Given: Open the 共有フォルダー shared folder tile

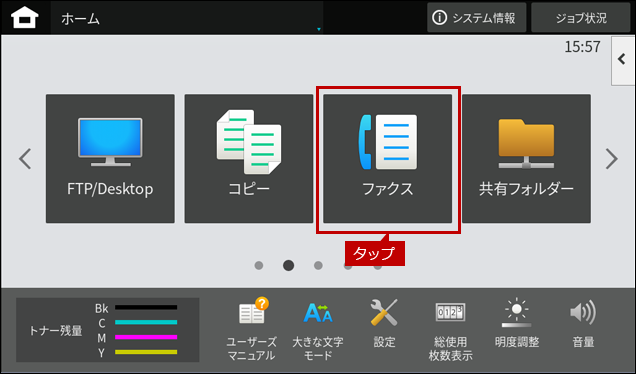Looking at the screenshot, I should pyautogui.click(x=526, y=159).
